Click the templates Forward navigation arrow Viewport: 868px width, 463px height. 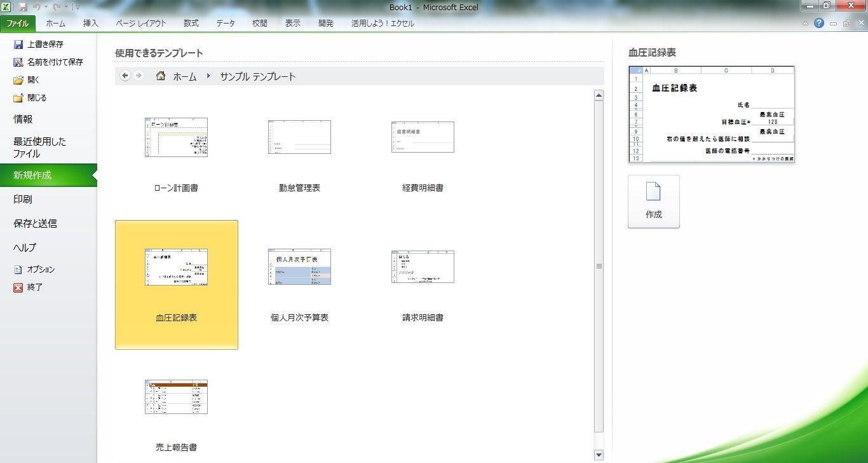(x=139, y=76)
